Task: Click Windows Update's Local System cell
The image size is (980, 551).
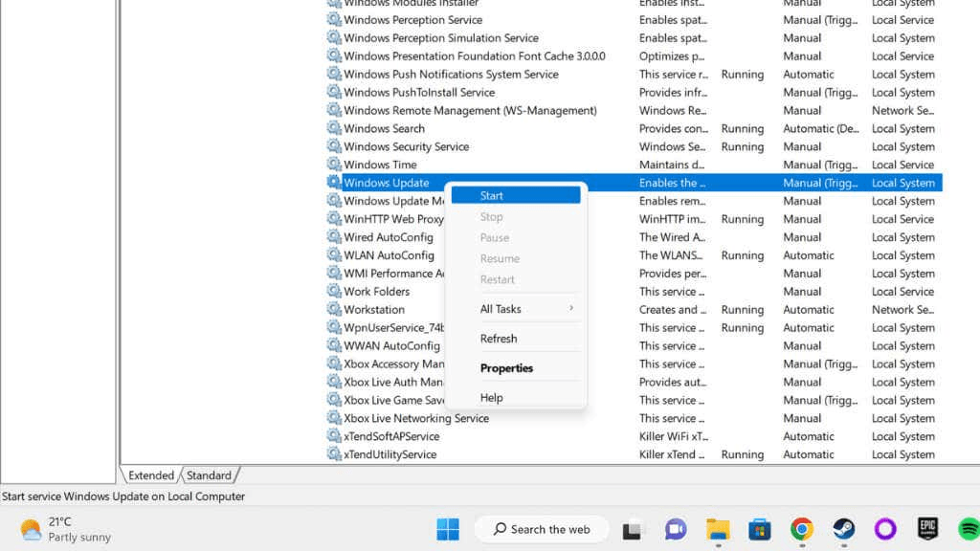Action: (x=903, y=183)
